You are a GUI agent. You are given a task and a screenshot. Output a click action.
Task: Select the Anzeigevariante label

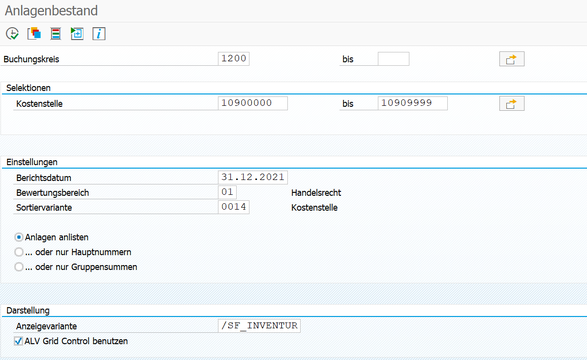click(x=46, y=326)
